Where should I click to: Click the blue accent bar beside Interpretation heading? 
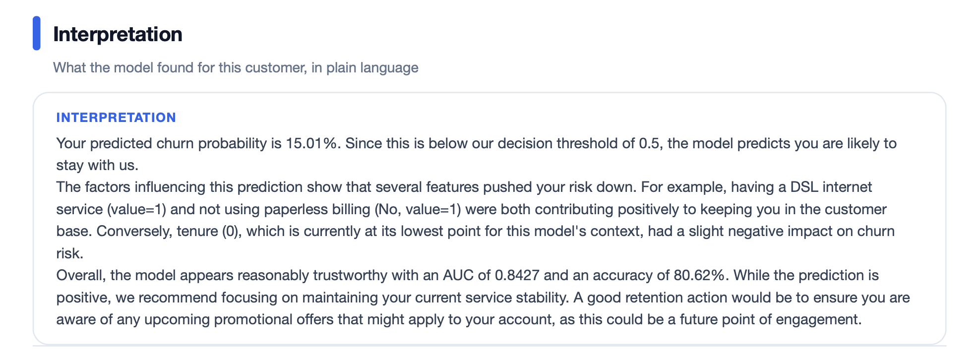point(37,33)
